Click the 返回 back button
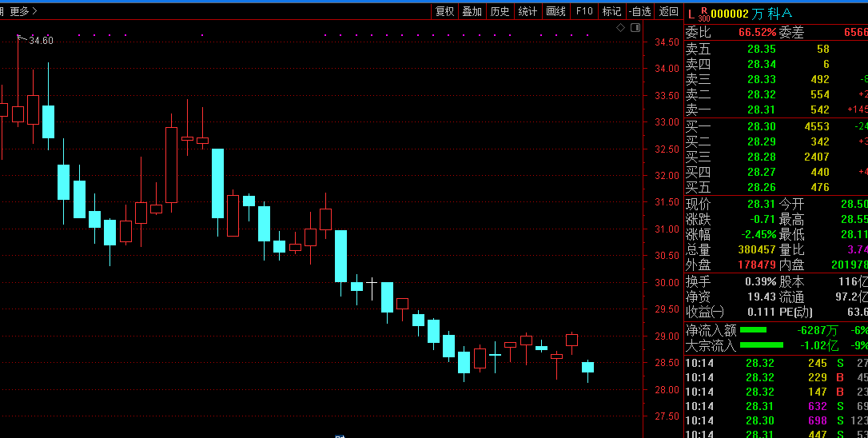The image size is (868, 438). (x=669, y=11)
